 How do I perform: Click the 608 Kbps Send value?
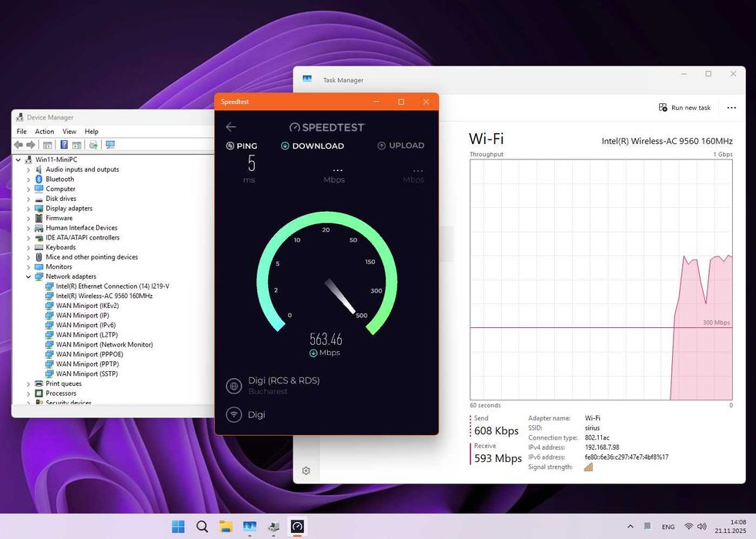(496, 431)
